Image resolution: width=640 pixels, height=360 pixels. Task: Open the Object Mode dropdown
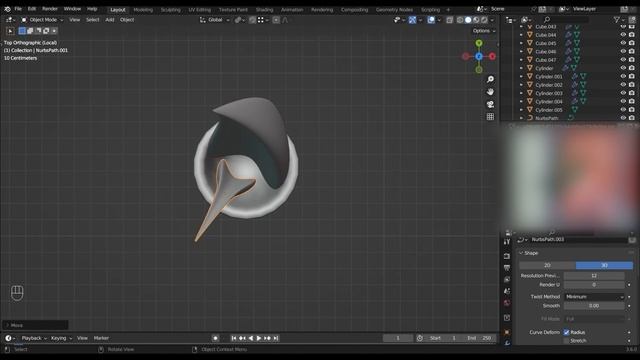42,20
